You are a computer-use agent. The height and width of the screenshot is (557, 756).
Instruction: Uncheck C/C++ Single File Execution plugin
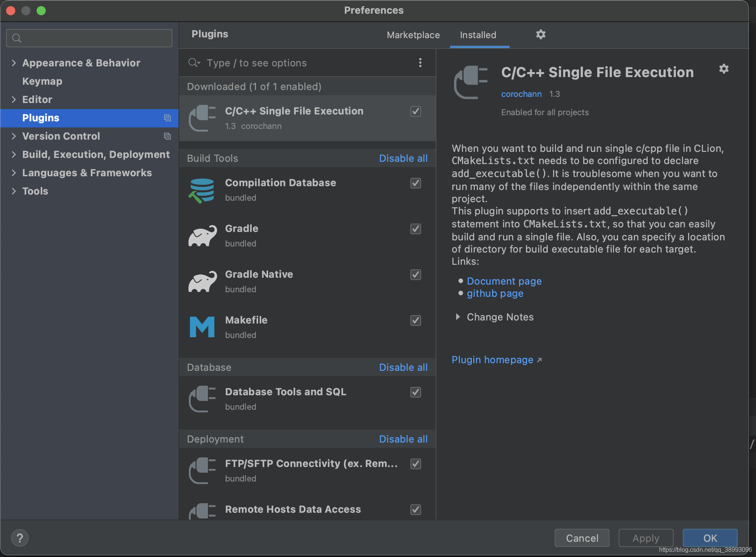coord(416,111)
